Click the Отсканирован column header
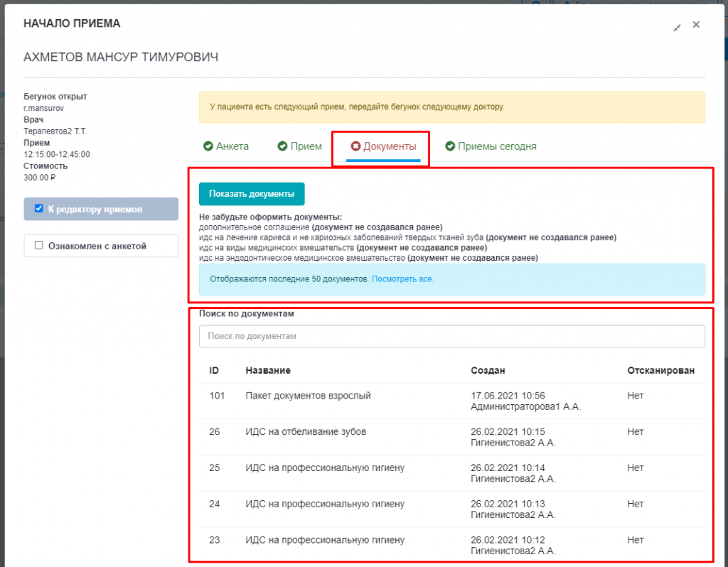This screenshot has width=728, height=567. tap(660, 370)
